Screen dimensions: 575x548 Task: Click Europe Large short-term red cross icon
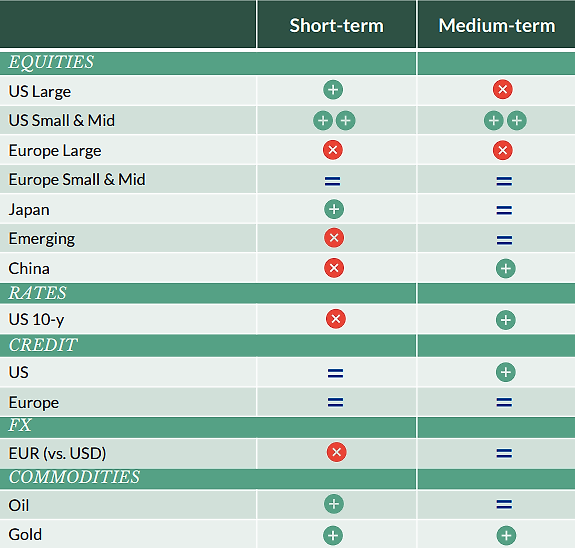[333, 150]
